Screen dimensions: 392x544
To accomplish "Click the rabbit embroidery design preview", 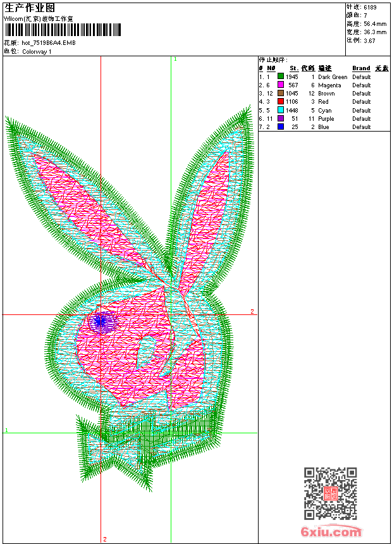I will [129, 299].
